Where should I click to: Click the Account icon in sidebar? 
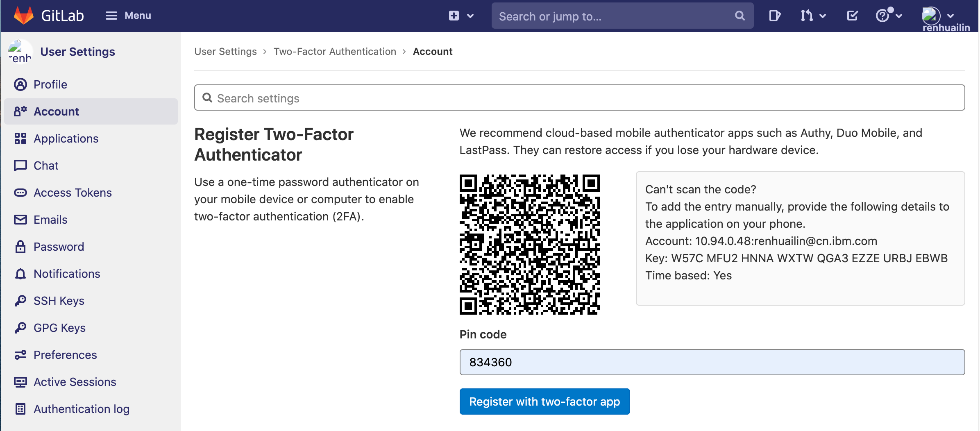coord(20,111)
